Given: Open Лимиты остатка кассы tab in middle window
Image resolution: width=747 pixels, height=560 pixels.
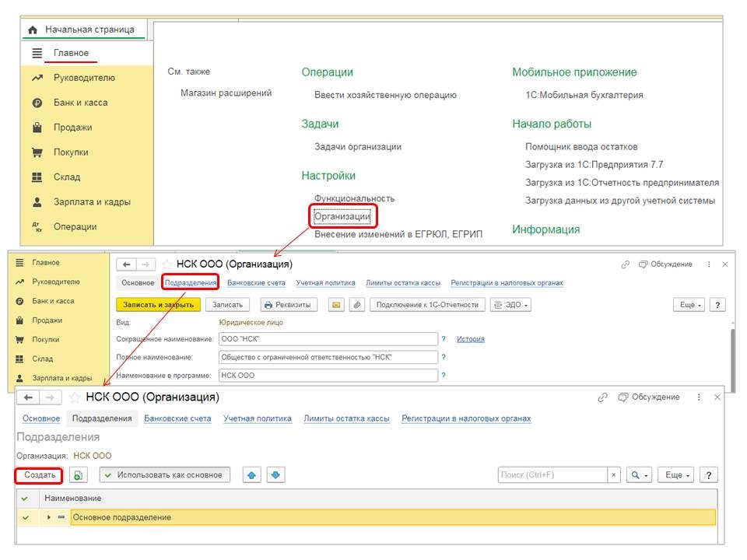Looking at the screenshot, I should (x=402, y=283).
